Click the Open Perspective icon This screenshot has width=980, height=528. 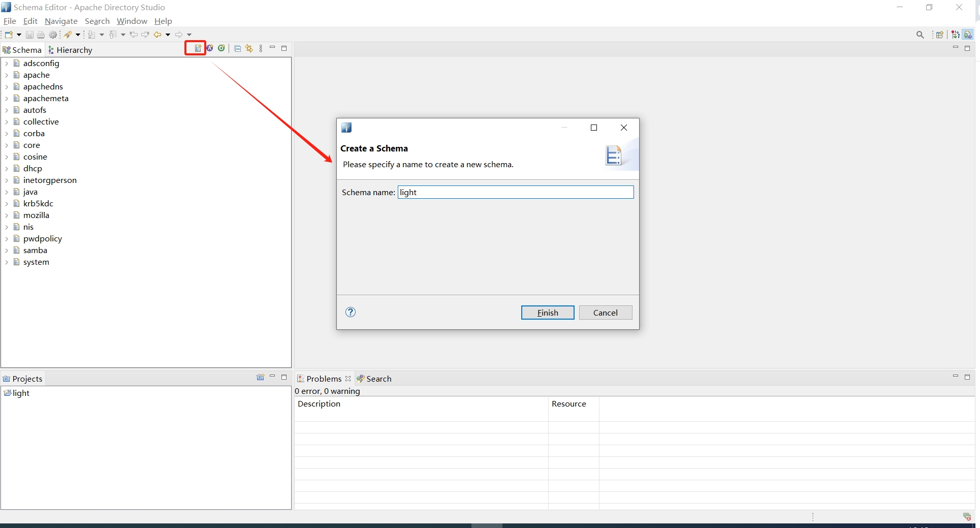940,35
